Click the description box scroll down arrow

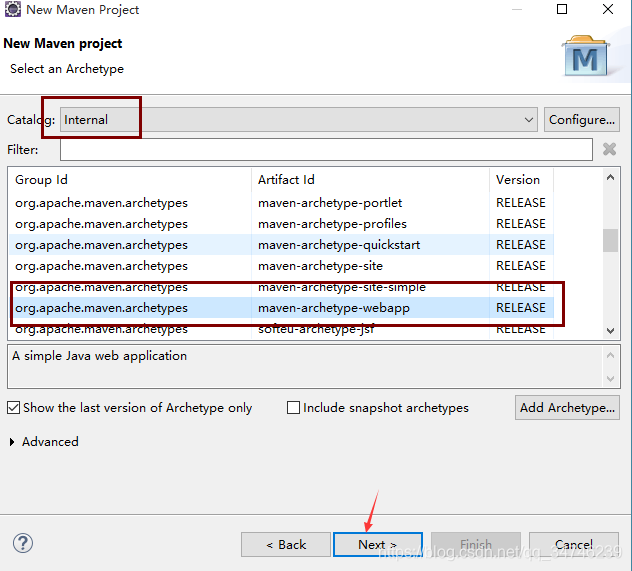[x=610, y=379]
